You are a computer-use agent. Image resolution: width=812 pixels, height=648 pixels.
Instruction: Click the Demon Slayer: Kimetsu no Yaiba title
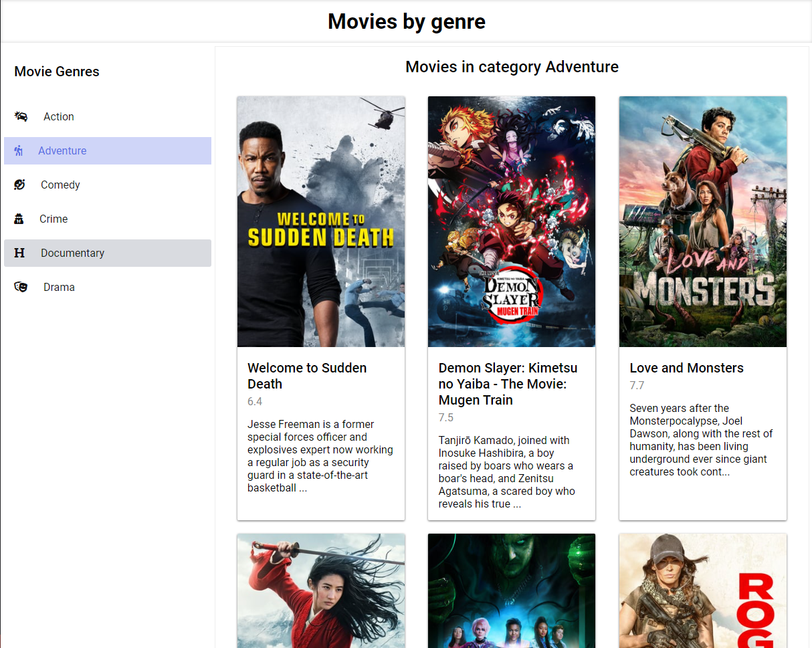tap(508, 384)
